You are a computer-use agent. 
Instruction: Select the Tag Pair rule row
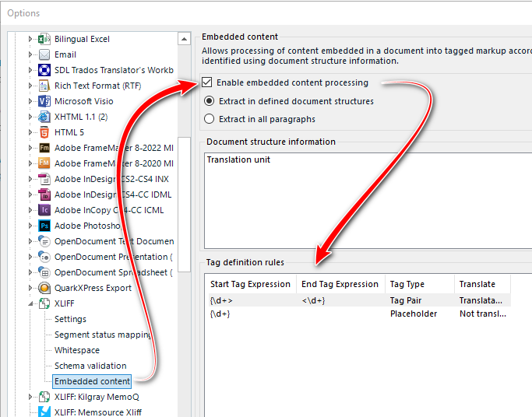pos(360,300)
